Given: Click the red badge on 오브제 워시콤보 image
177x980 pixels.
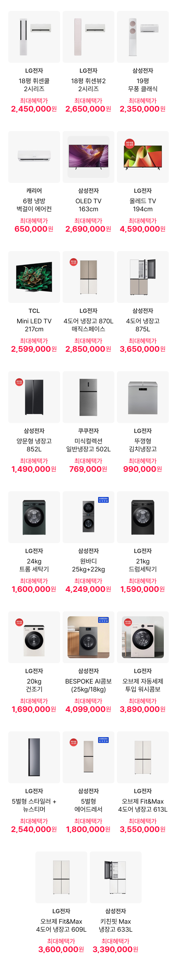Looking at the screenshot, I should tap(128, 622).
